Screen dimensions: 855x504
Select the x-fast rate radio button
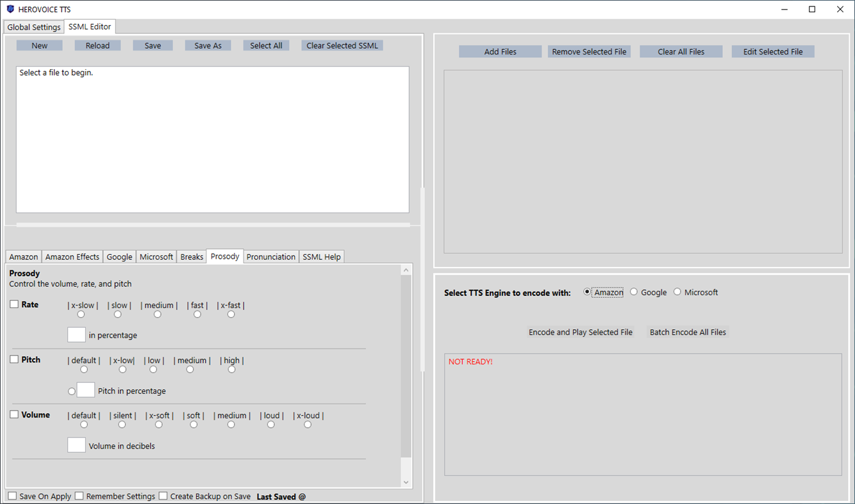pyautogui.click(x=231, y=314)
